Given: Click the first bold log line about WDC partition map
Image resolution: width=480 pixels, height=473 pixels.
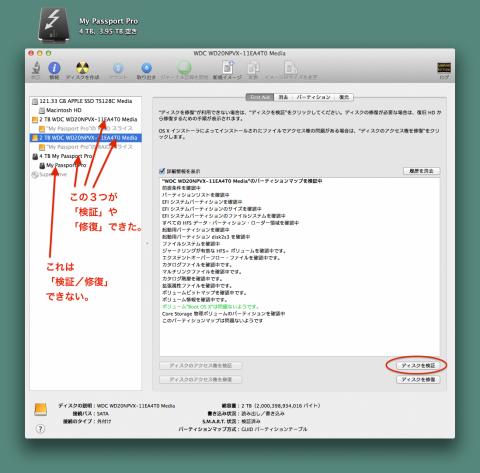Looking at the screenshot, I should tap(242, 181).
